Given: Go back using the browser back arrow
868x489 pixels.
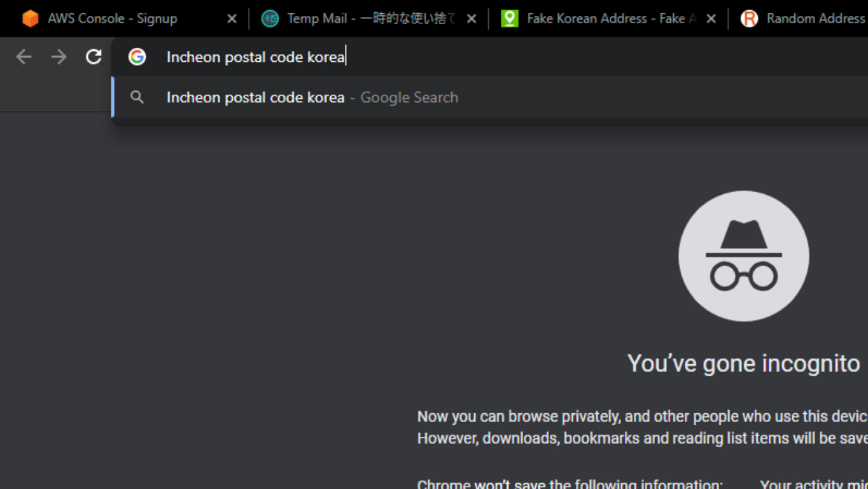Looking at the screenshot, I should [x=24, y=57].
